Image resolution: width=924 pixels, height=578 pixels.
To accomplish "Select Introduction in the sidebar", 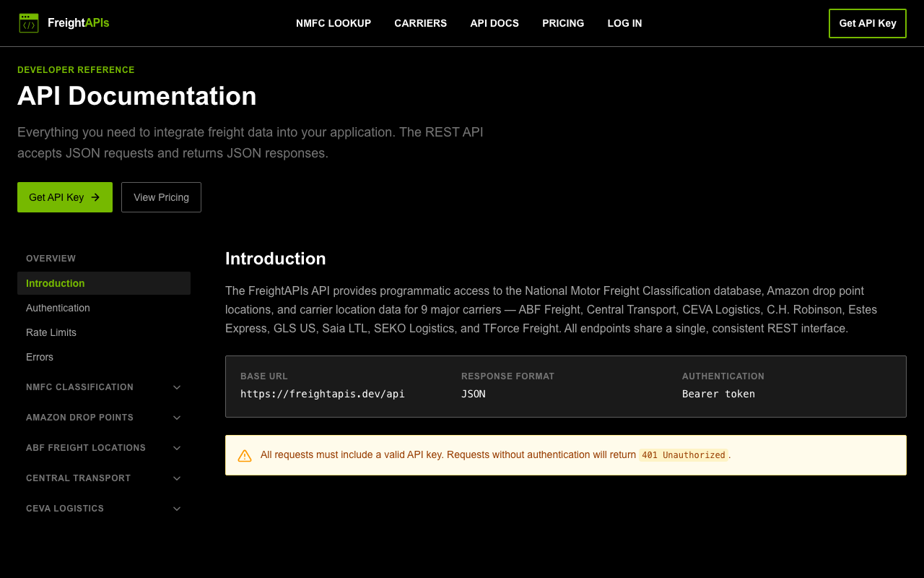I will click(104, 283).
